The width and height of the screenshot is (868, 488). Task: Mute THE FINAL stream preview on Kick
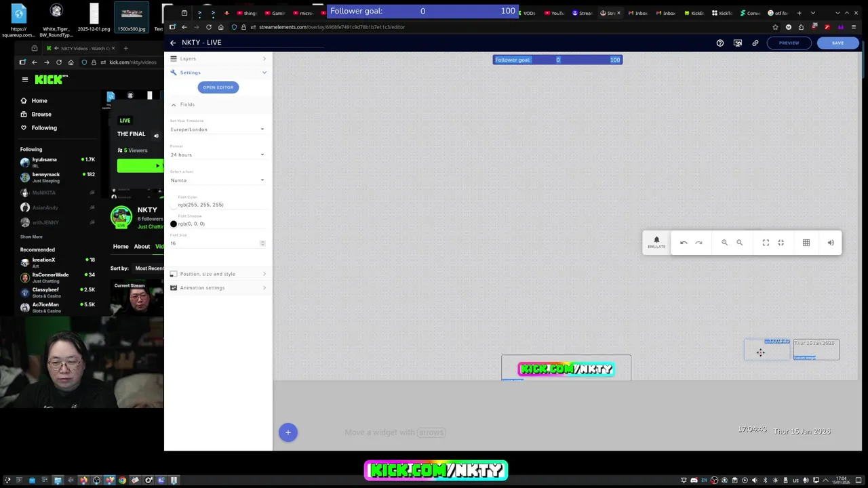(156, 136)
